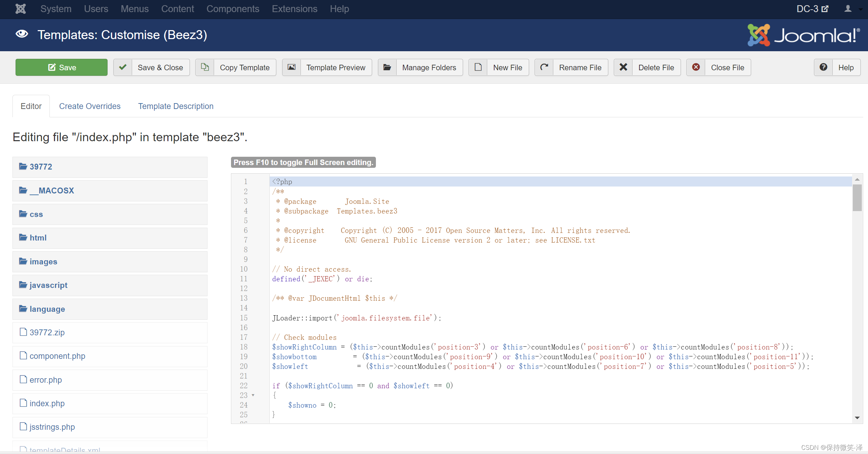
Task: Expand the javascript folder
Action: tap(48, 285)
